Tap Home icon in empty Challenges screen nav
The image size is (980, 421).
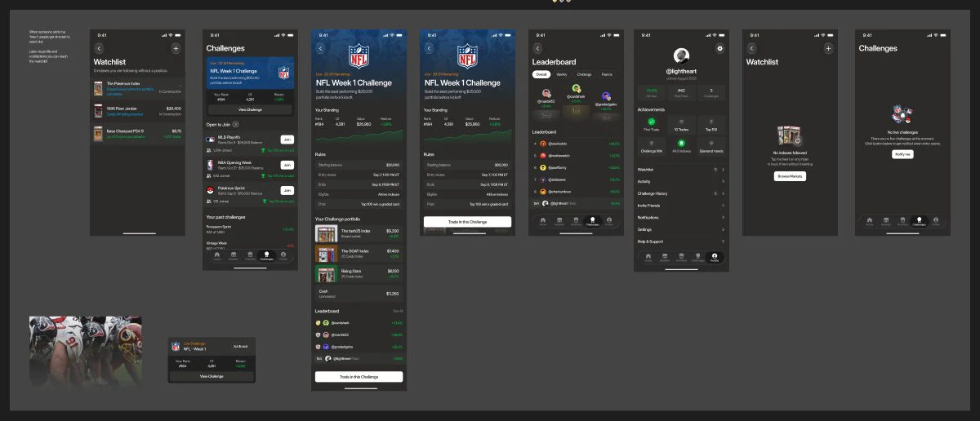point(870,220)
